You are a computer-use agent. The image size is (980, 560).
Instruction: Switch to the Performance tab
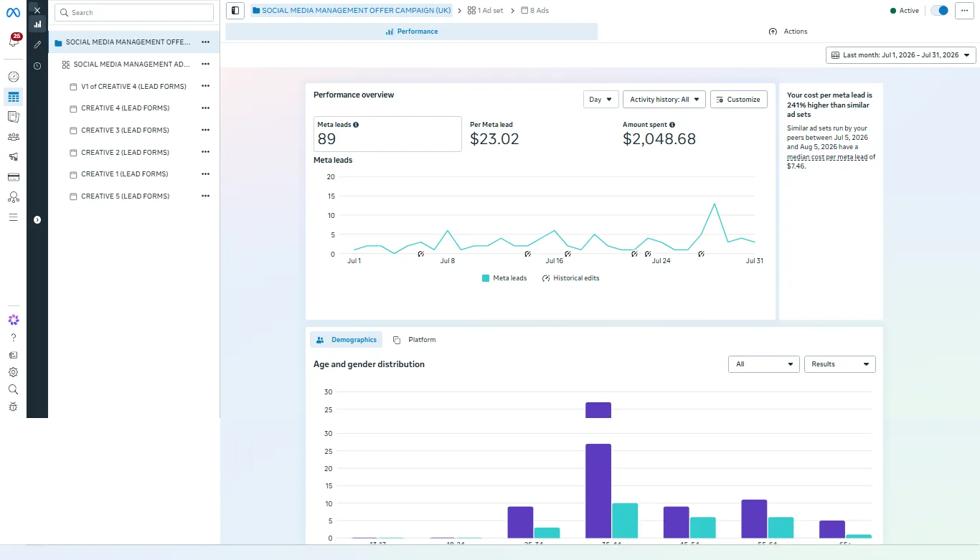412,32
